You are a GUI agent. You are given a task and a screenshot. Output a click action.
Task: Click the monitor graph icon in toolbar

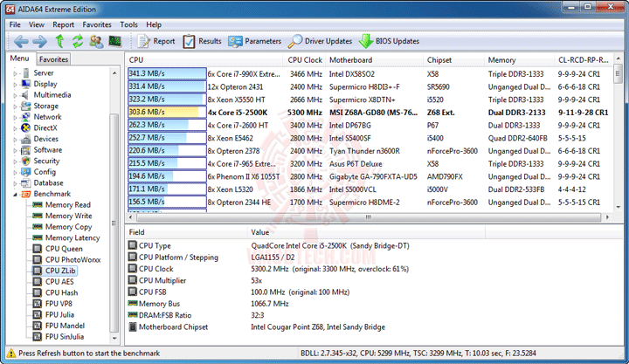pos(115,41)
